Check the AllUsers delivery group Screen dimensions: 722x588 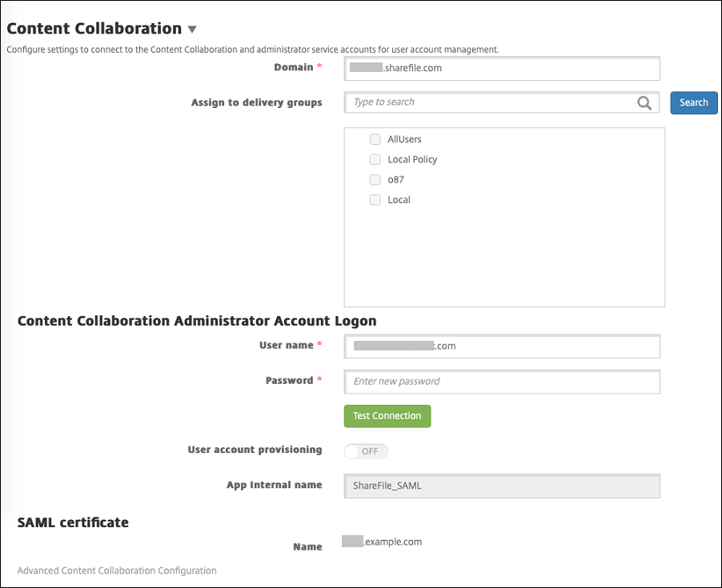[375, 139]
